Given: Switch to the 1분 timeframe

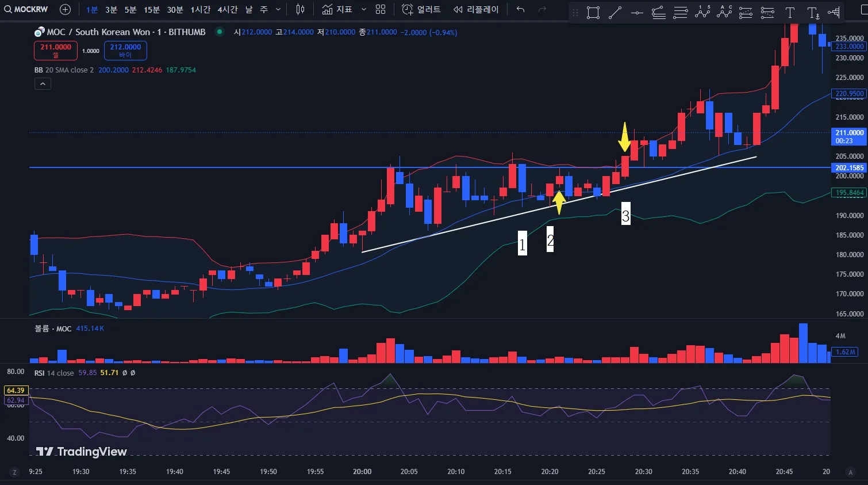Looking at the screenshot, I should coord(92,10).
